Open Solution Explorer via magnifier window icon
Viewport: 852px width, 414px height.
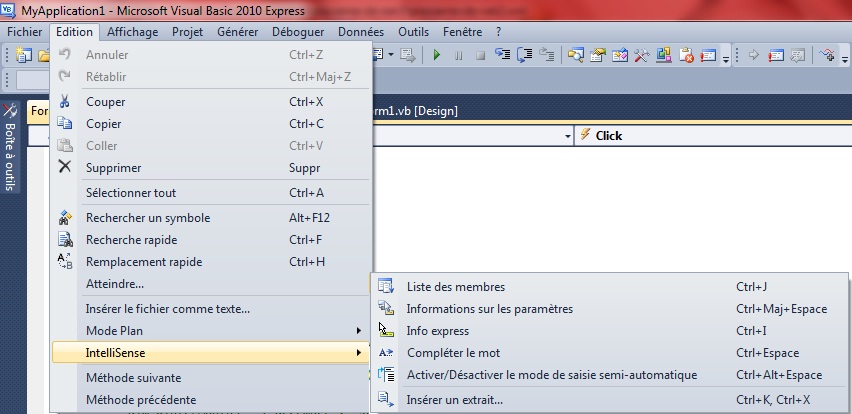click(x=575, y=55)
